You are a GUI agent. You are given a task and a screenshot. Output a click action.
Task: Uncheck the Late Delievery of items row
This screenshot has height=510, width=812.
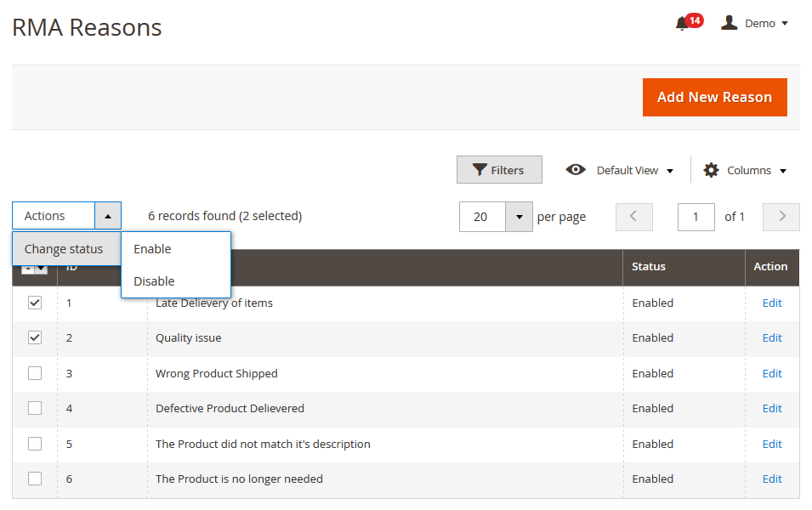click(35, 303)
